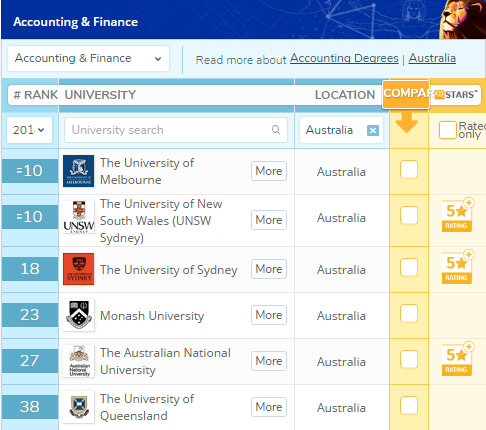Open University of Sydney's 5 star rating badge

pyautogui.click(x=457, y=267)
